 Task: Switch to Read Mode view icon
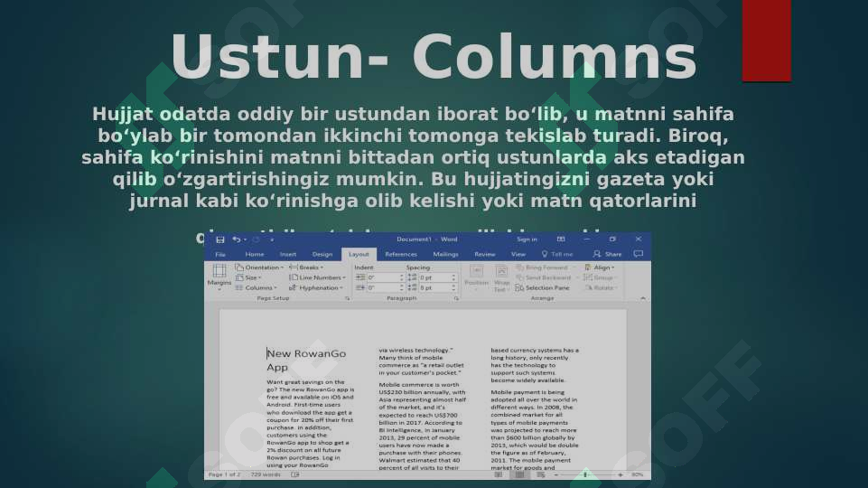pyautogui.click(x=499, y=474)
